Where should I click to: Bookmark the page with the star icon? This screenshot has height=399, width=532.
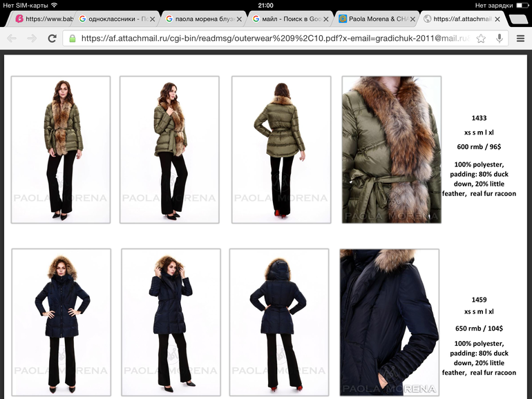coord(481,39)
